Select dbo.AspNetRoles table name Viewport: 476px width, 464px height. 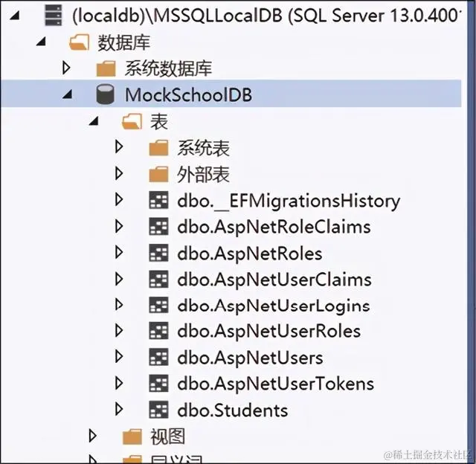click(250, 254)
